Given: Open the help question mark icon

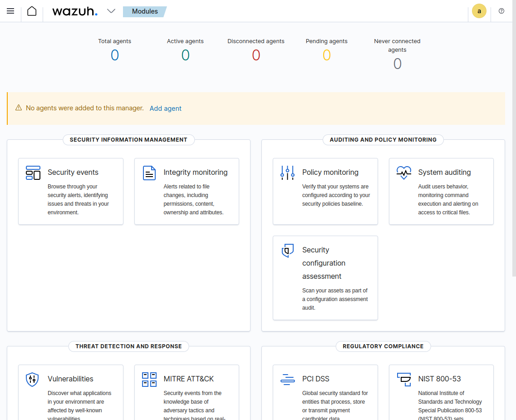Looking at the screenshot, I should 501,11.
